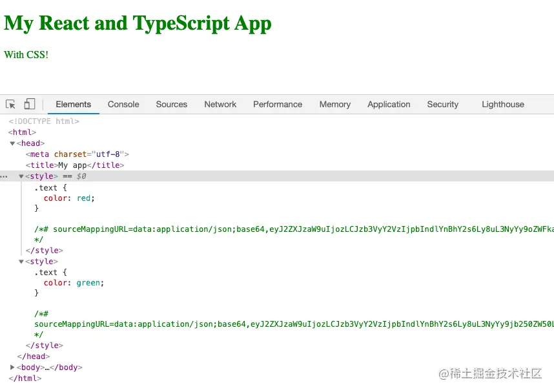Select the title My app node

tap(75, 165)
